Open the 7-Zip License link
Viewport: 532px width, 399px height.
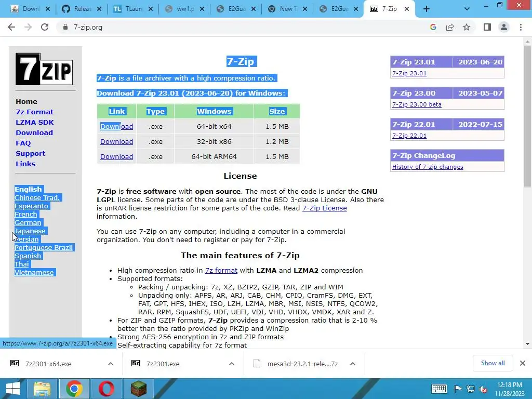tap(324, 208)
